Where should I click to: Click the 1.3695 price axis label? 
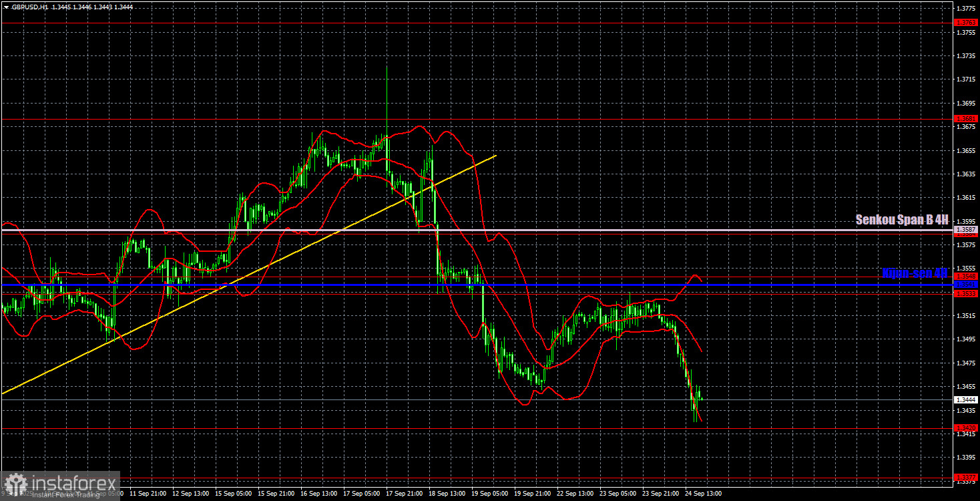click(x=967, y=103)
